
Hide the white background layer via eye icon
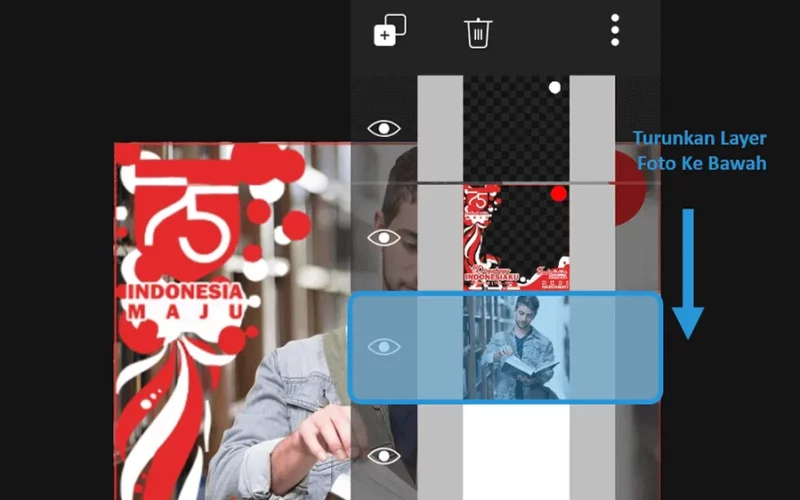pyautogui.click(x=384, y=456)
